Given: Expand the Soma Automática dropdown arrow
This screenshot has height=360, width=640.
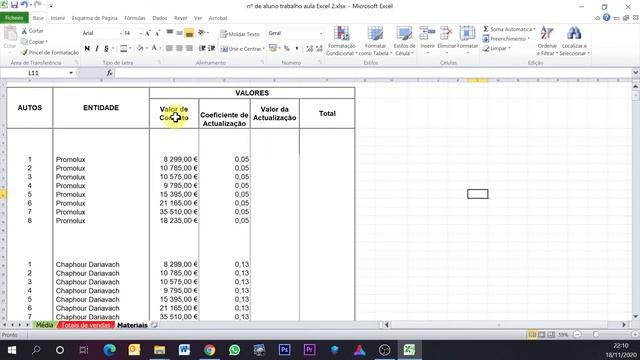Looking at the screenshot, I should (534, 29).
